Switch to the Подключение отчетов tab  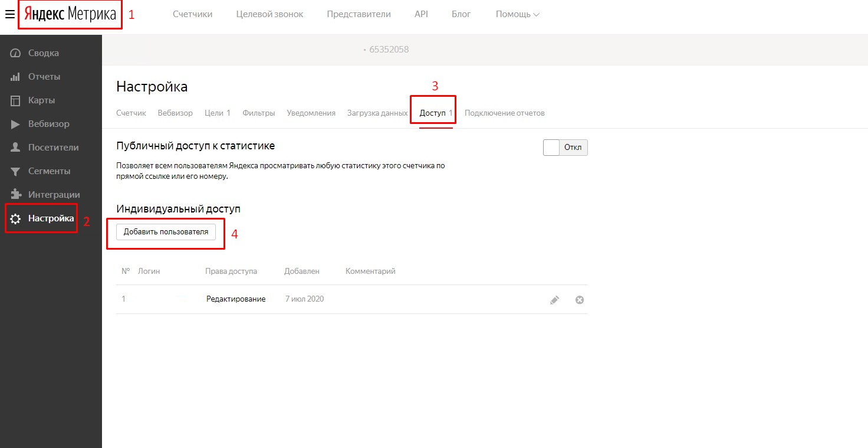point(505,113)
